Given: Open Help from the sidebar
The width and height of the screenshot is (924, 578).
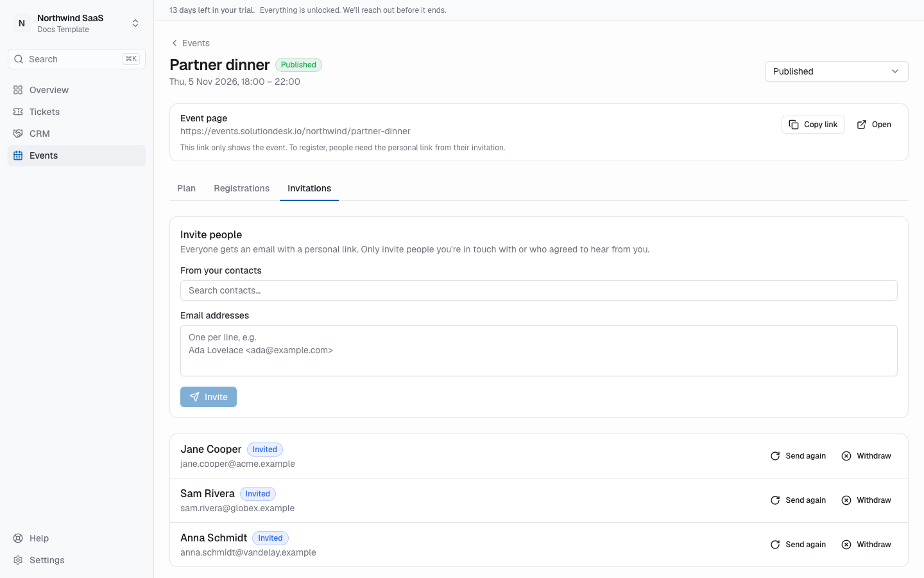Looking at the screenshot, I should pyautogui.click(x=76, y=538).
